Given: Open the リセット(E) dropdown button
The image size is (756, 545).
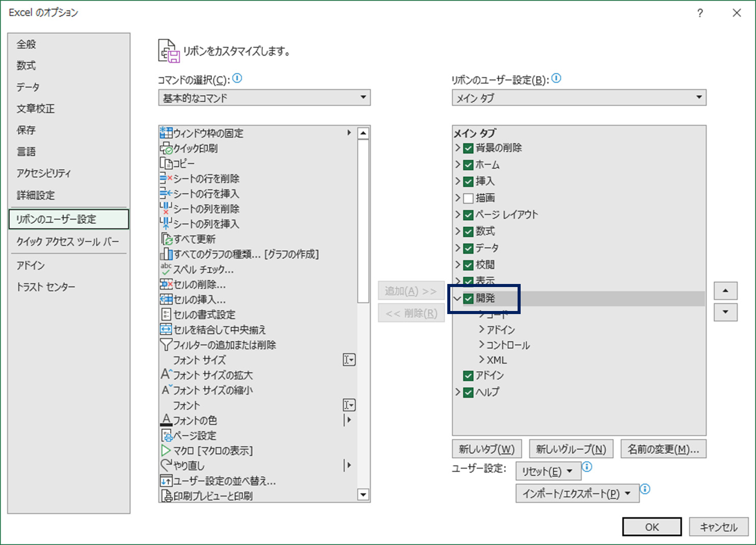Looking at the screenshot, I should pos(548,472).
